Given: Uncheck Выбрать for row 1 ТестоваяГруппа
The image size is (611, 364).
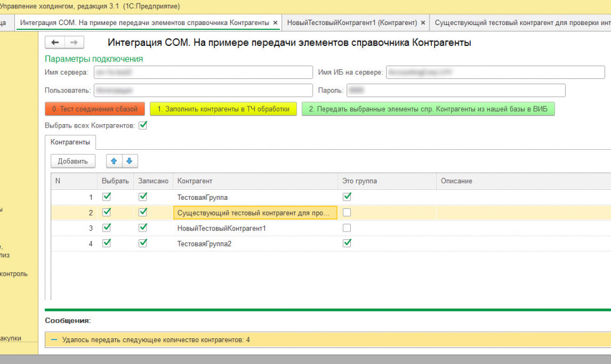Looking at the screenshot, I should click(106, 197).
